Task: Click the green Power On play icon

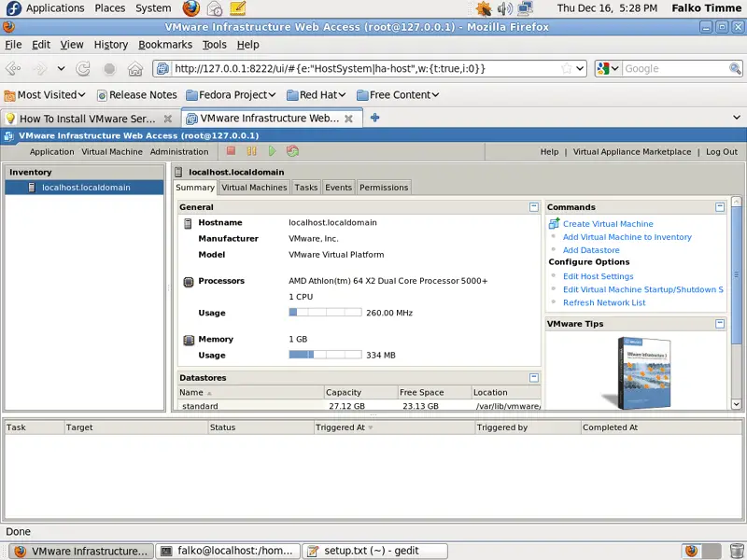Action: (272, 151)
